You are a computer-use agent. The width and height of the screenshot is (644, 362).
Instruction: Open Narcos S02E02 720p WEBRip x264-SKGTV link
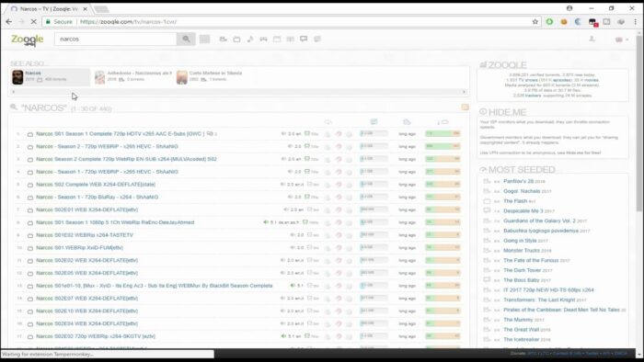point(96,336)
